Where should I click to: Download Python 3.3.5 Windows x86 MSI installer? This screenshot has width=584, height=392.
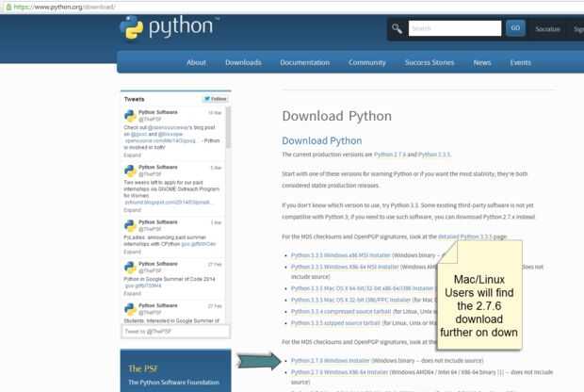coord(340,255)
